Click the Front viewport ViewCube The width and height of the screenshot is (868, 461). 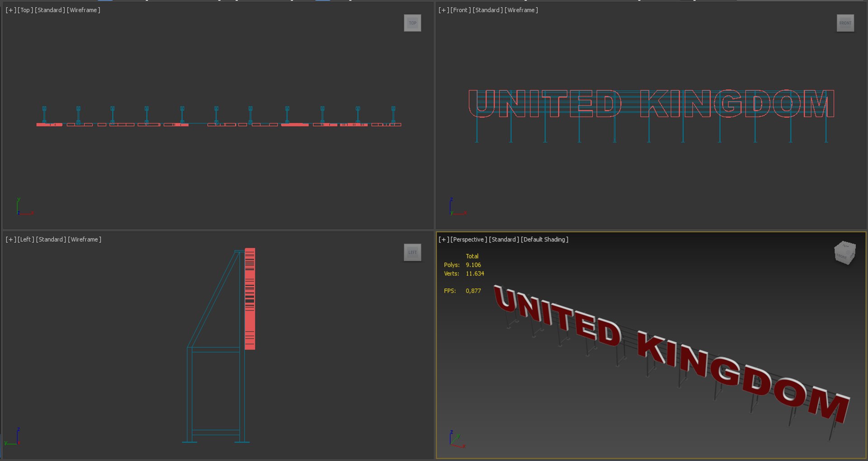[845, 23]
